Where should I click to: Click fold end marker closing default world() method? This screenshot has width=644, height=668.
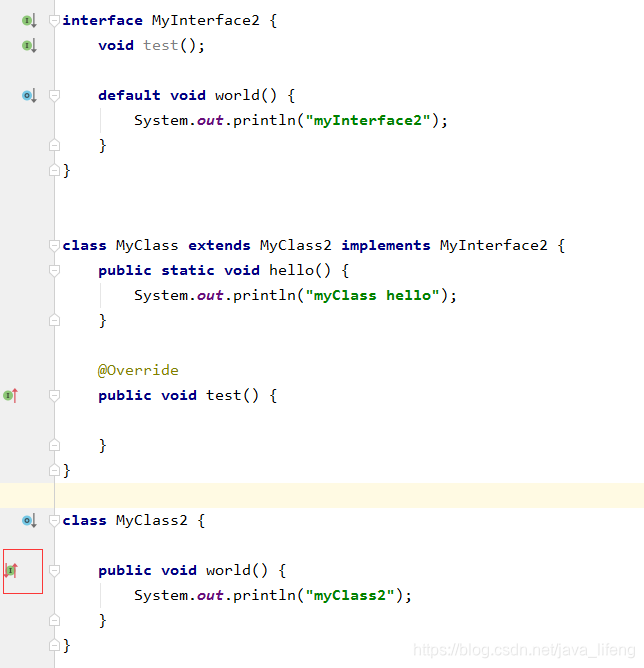54,145
